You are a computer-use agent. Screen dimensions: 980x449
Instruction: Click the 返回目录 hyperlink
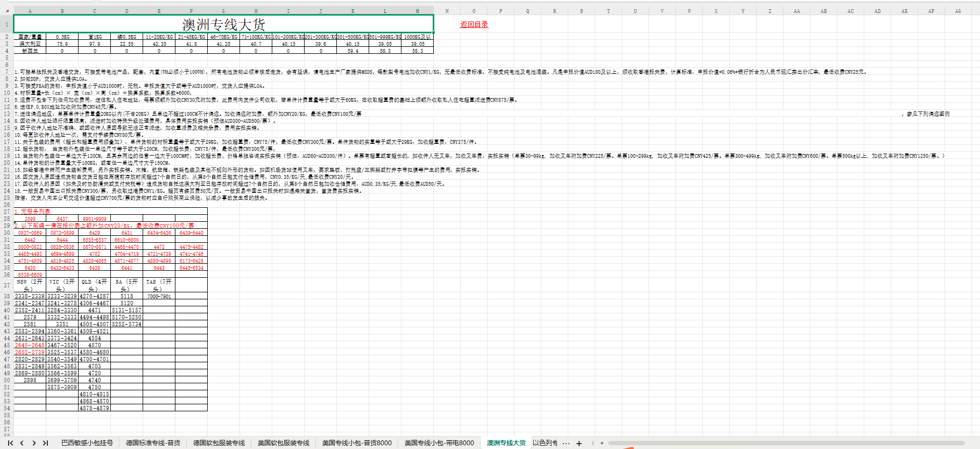474,24
